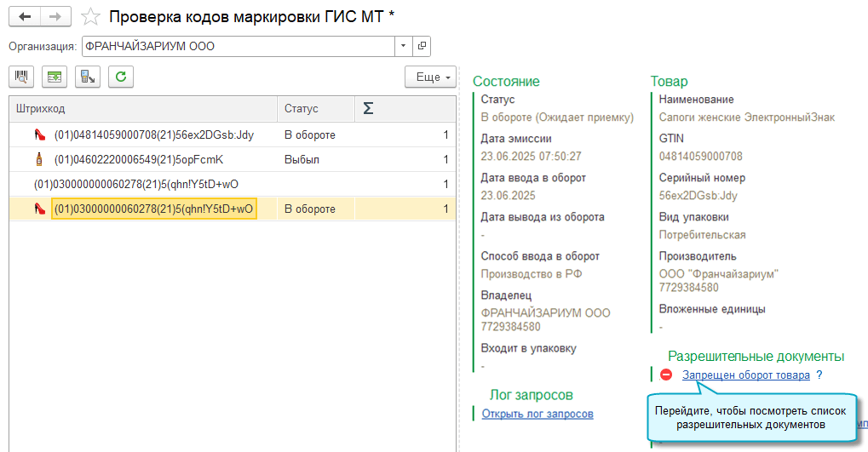Go forward with the right arrow
Viewport: 868px width, 452px height.
56,16
